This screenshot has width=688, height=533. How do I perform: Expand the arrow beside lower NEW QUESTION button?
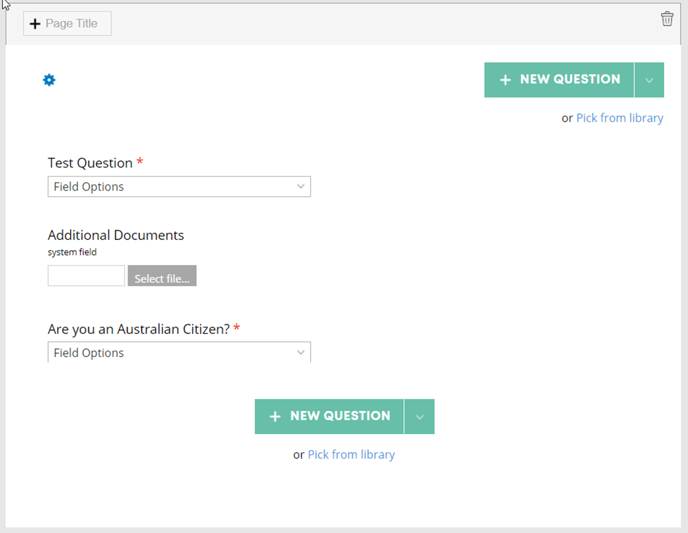click(419, 416)
